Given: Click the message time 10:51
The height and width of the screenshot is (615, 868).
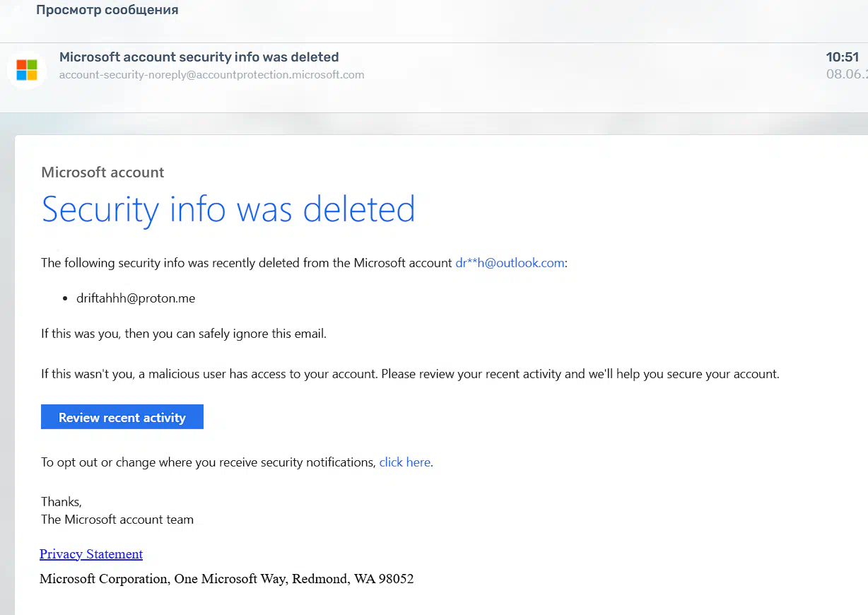Looking at the screenshot, I should tap(843, 57).
